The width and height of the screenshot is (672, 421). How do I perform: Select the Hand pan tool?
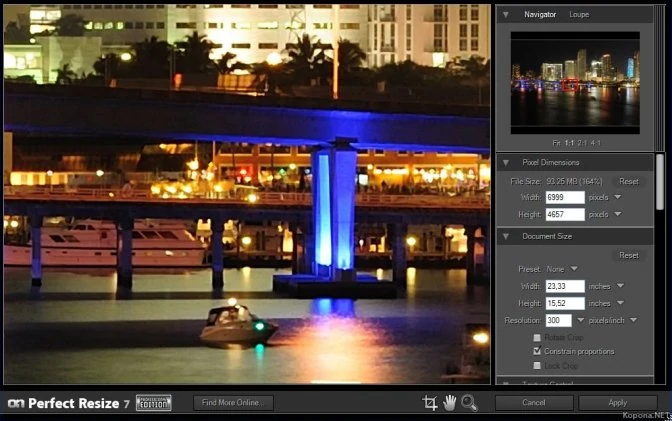click(x=450, y=403)
